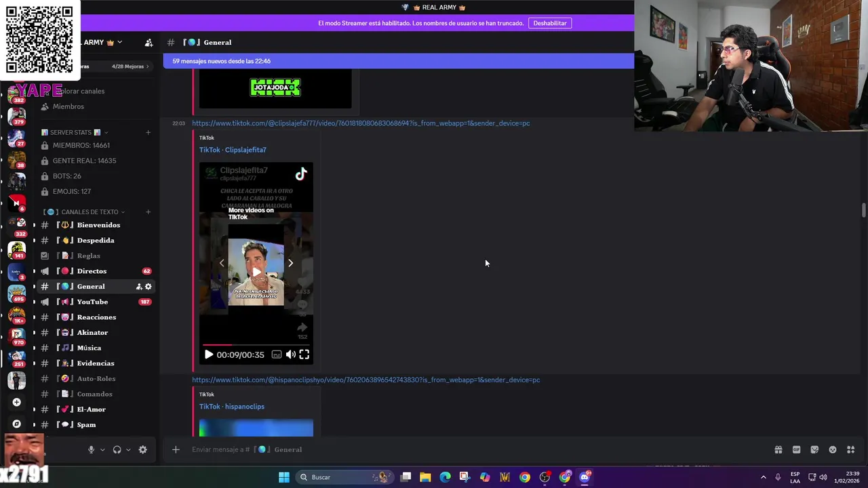868x488 pixels.
Task: Toggle fullscreen on the TikTok video
Action: (304, 354)
